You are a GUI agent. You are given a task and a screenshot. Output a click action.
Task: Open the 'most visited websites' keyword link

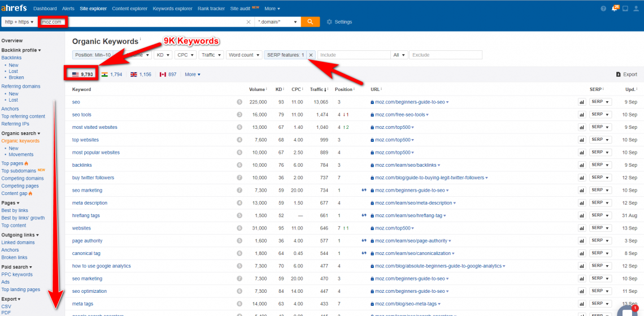coord(95,127)
